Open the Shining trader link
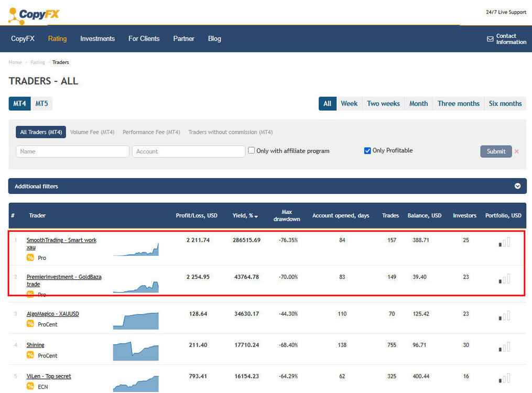Viewport: 532px width, 393px height. [x=35, y=345]
